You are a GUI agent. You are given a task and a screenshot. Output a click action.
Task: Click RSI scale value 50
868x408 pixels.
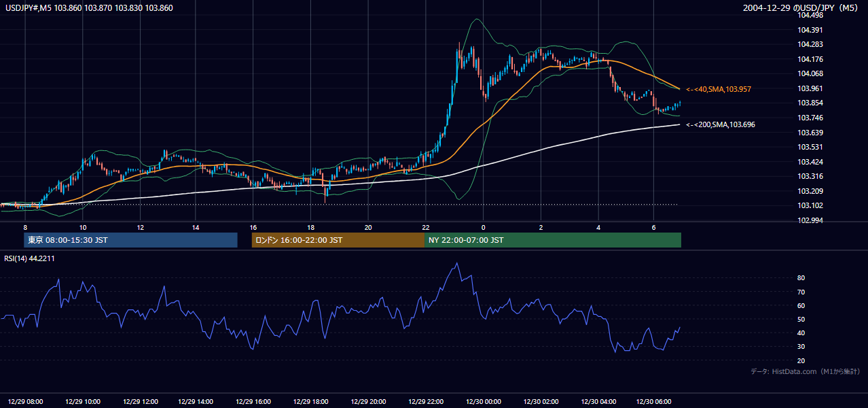coord(801,319)
